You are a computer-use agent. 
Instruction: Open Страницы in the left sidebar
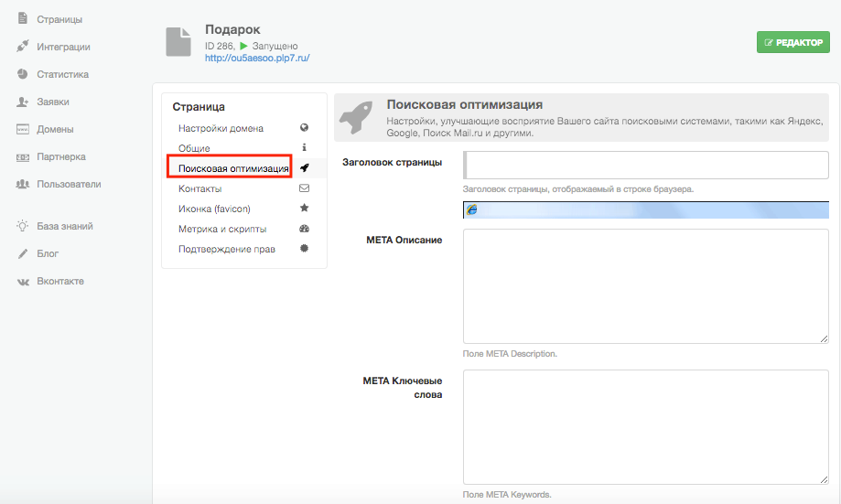pyautogui.click(x=59, y=19)
